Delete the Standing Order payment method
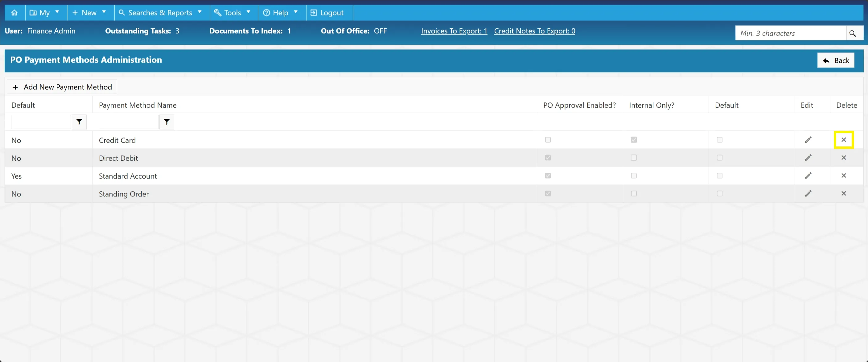868x362 pixels. [x=844, y=193]
